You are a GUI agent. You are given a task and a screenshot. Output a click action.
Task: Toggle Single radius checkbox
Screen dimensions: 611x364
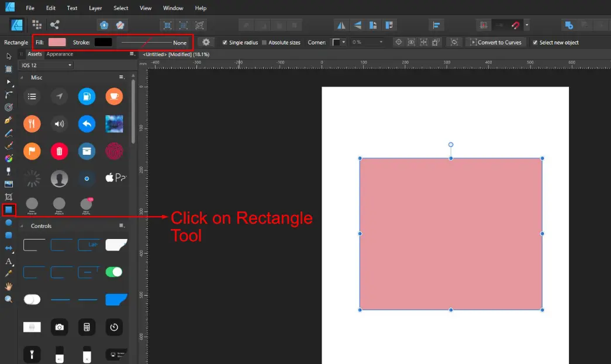(225, 43)
